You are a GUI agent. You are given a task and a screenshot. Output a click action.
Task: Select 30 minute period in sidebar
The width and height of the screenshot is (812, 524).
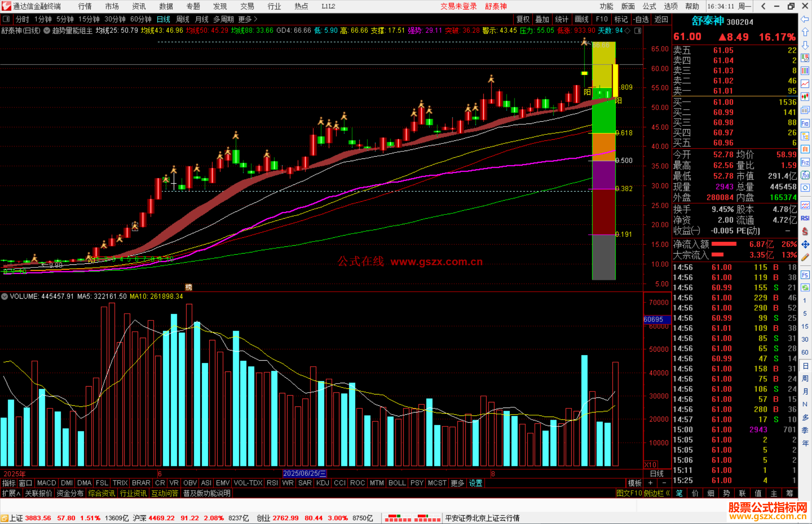[x=805, y=339]
